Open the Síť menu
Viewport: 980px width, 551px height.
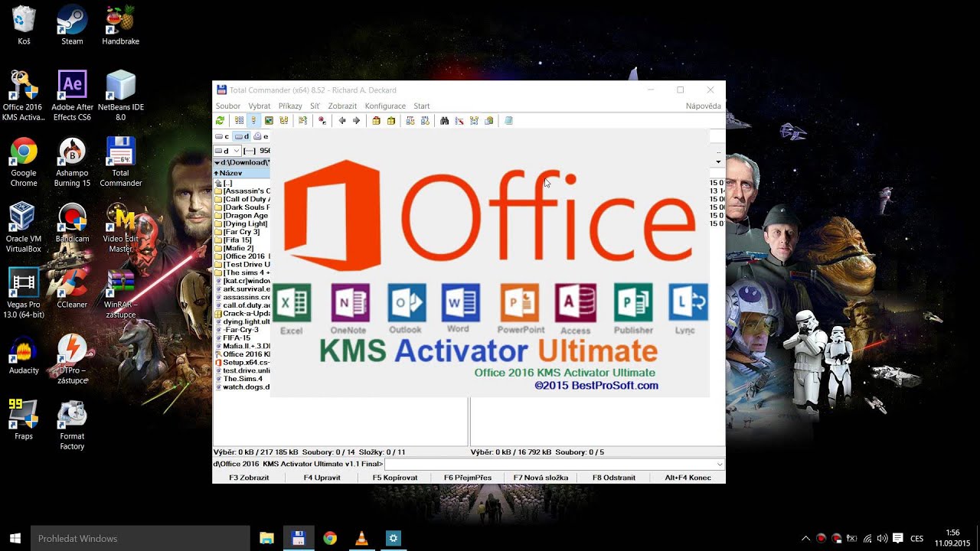tap(315, 106)
